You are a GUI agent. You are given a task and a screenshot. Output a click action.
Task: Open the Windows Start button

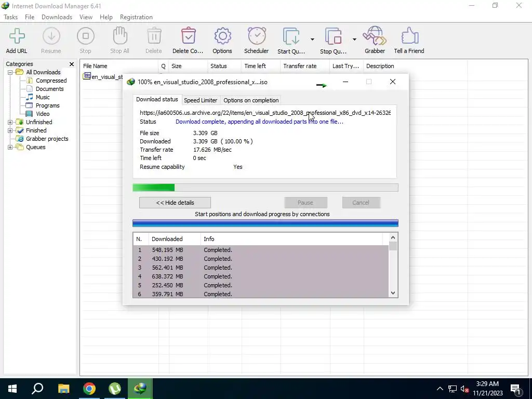(x=12, y=389)
